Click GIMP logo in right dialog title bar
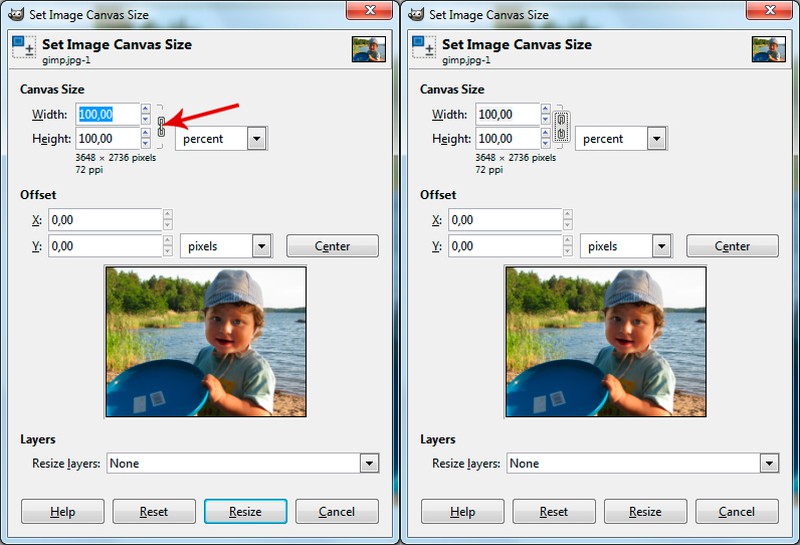This screenshot has height=545, width=800. coord(413,14)
